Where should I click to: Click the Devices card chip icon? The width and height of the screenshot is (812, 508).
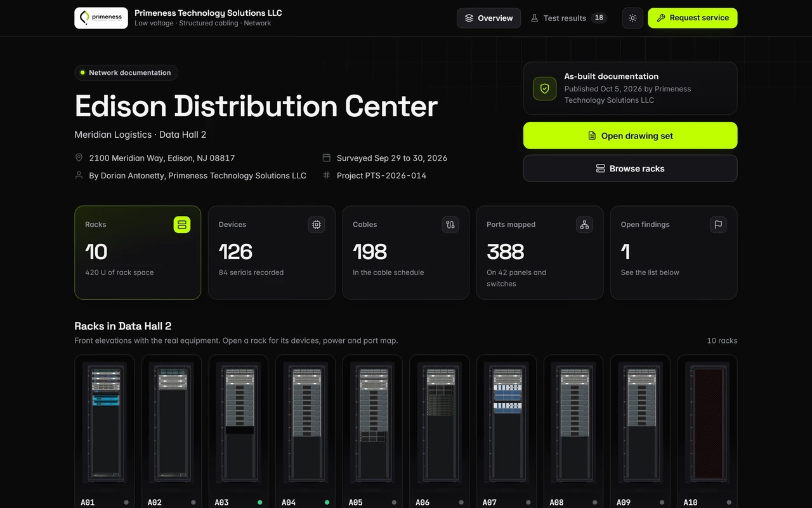pos(316,224)
